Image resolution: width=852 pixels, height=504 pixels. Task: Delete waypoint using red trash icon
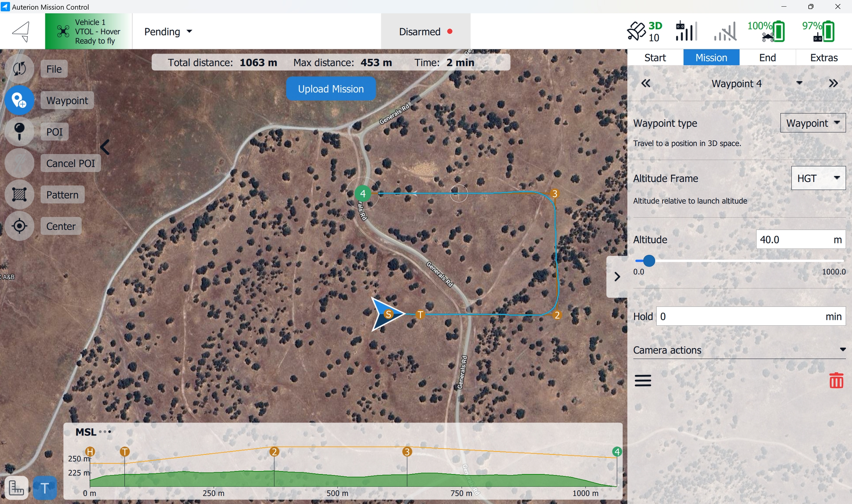tap(836, 380)
